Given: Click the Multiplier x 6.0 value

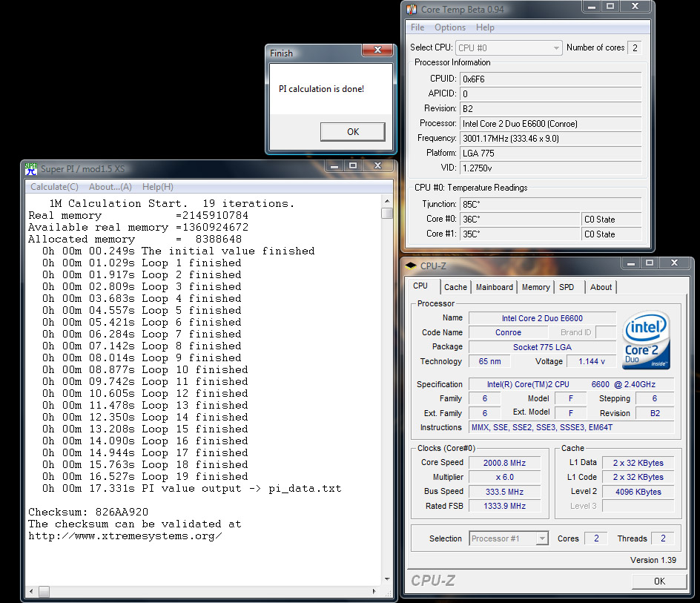Looking at the screenshot, I should [504, 477].
